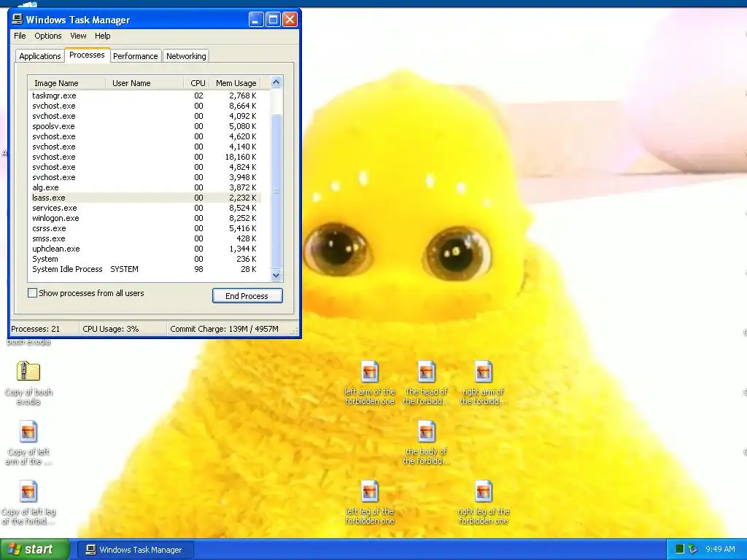This screenshot has width=747, height=560.
Task: Close the Task Manager window
Action: tap(290, 20)
